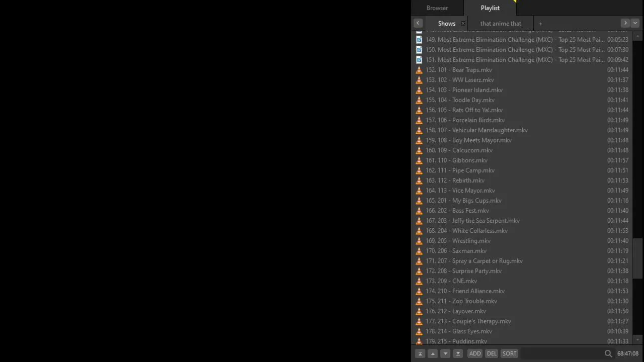Select '201 - My Bigs Cups.mkv'
644x362 pixels.
(x=522, y=201)
